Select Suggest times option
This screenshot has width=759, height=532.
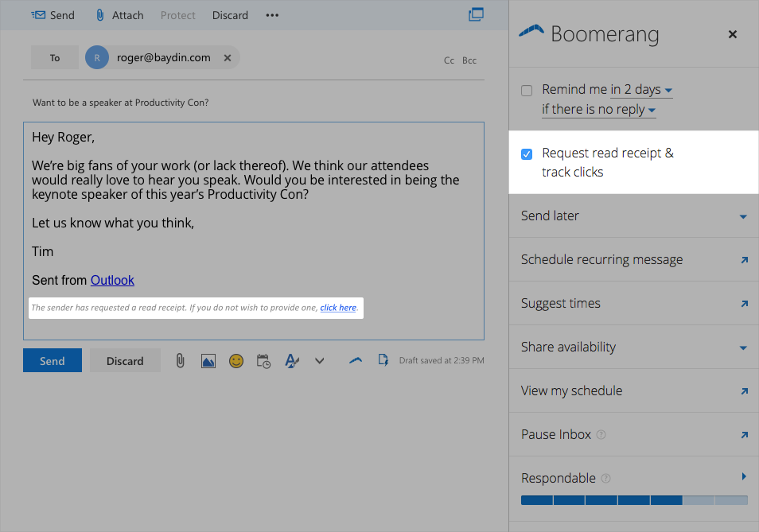pos(633,303)
